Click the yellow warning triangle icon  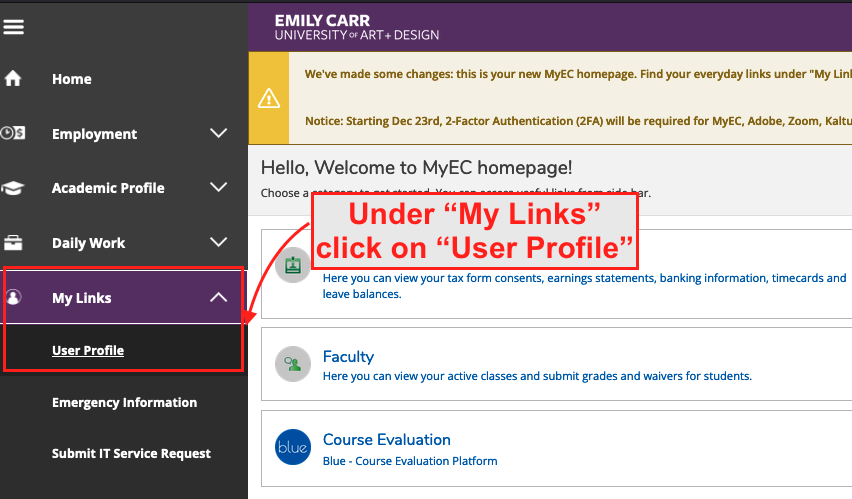(268, 98)
